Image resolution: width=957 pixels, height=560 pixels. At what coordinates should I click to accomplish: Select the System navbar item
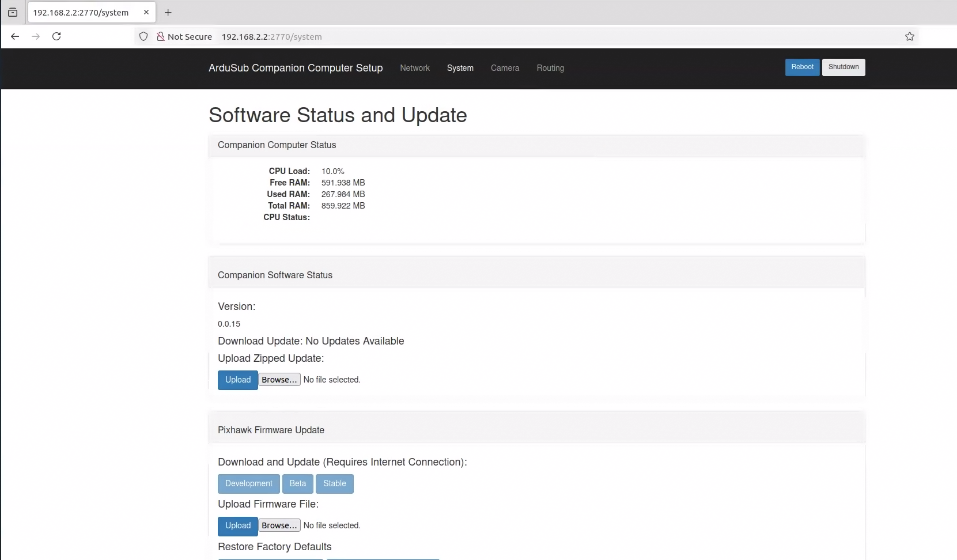point(460,68)
